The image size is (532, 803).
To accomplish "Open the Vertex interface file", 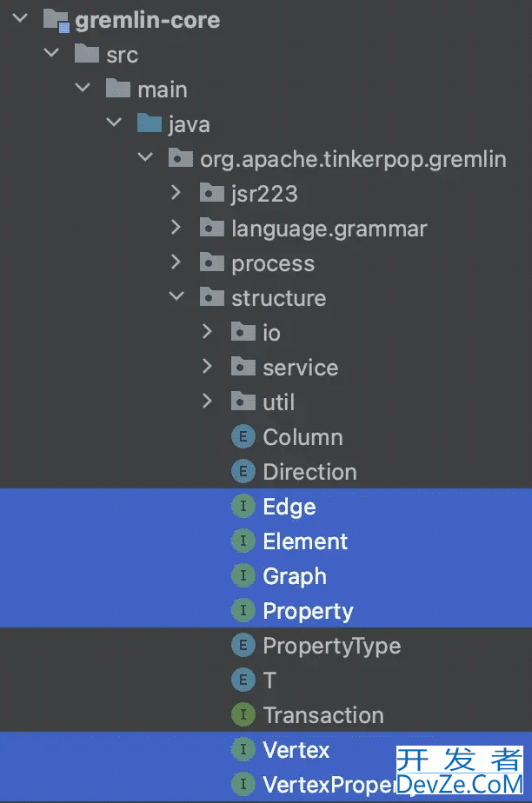I will [296, 750].
